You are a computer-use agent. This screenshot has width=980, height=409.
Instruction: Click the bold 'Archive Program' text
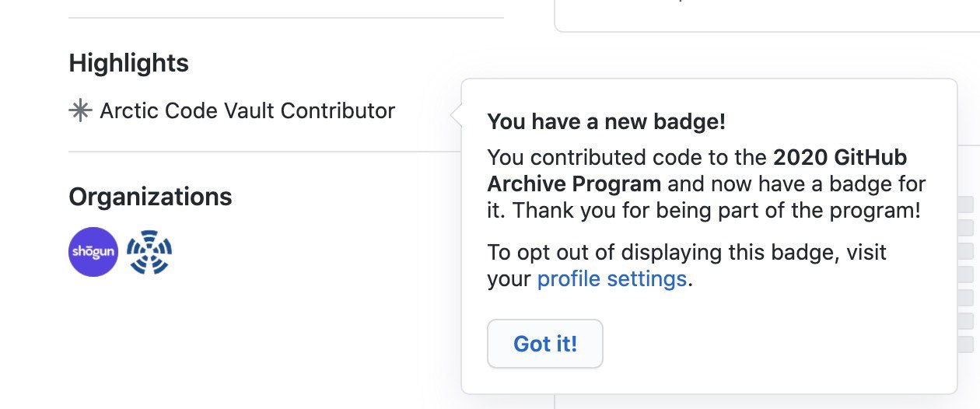point(575,184)
